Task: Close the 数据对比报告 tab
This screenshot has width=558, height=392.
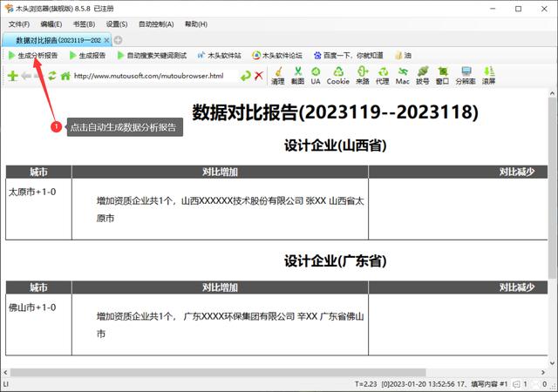Action: (x=106, y=41)
